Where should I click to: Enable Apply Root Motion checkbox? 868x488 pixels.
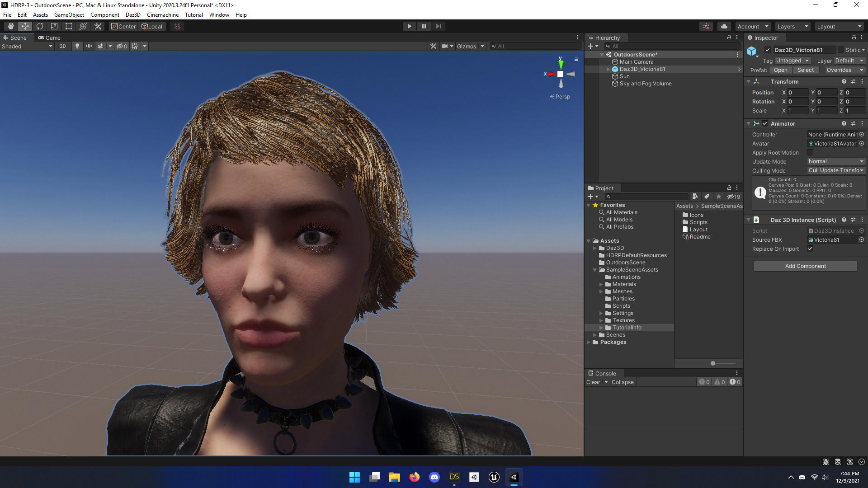coord(810,153)
